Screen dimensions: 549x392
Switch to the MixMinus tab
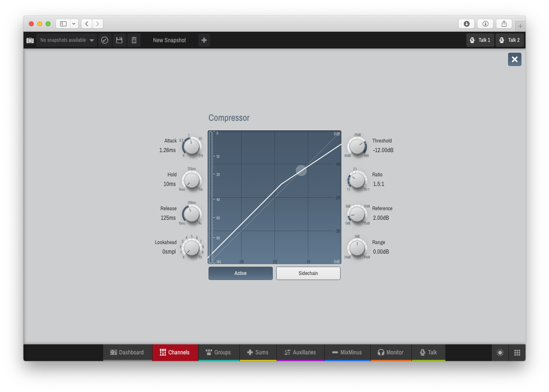(347, 352)
